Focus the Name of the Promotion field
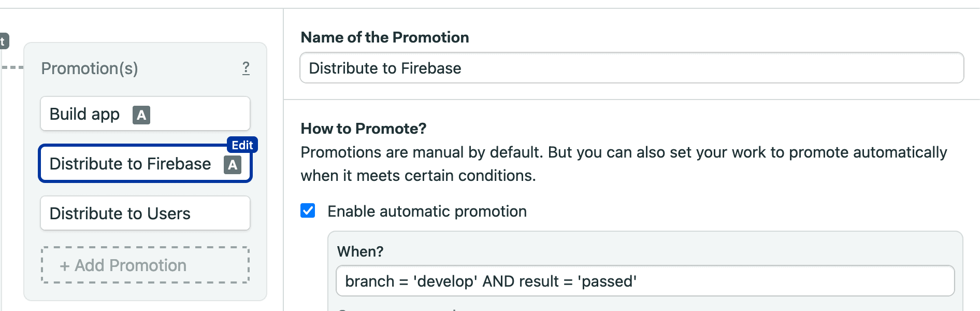The image size is (980, 311). [x=631, y=68]
